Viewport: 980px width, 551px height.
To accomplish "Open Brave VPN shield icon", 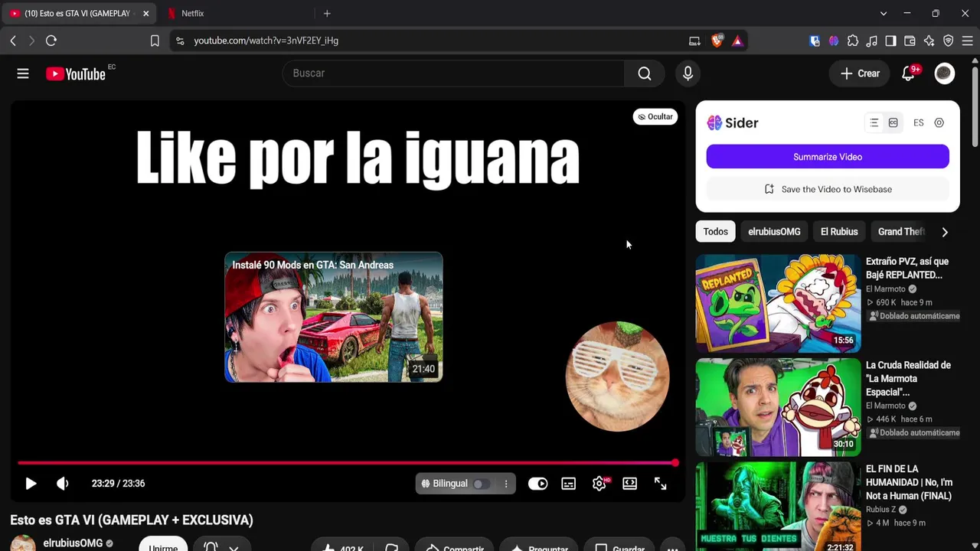I will click(x=949, y=41).
